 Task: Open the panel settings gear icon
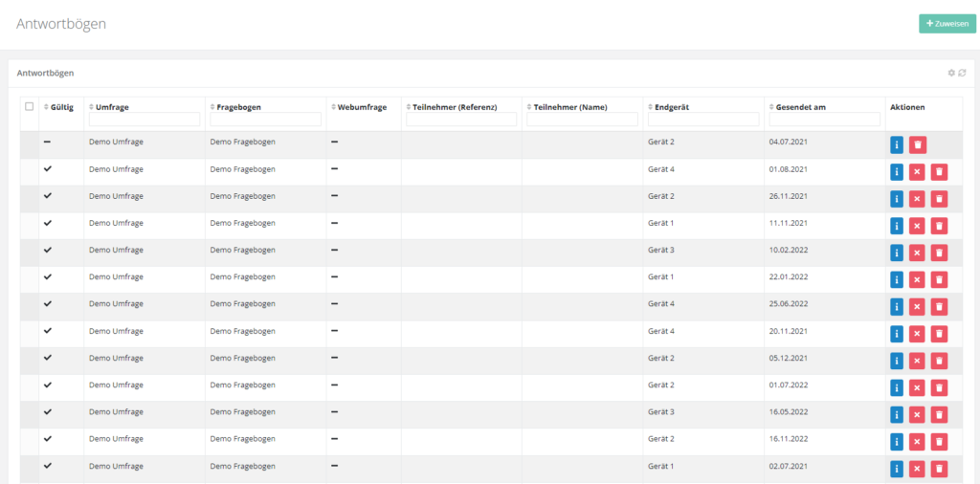pos(951,73)
